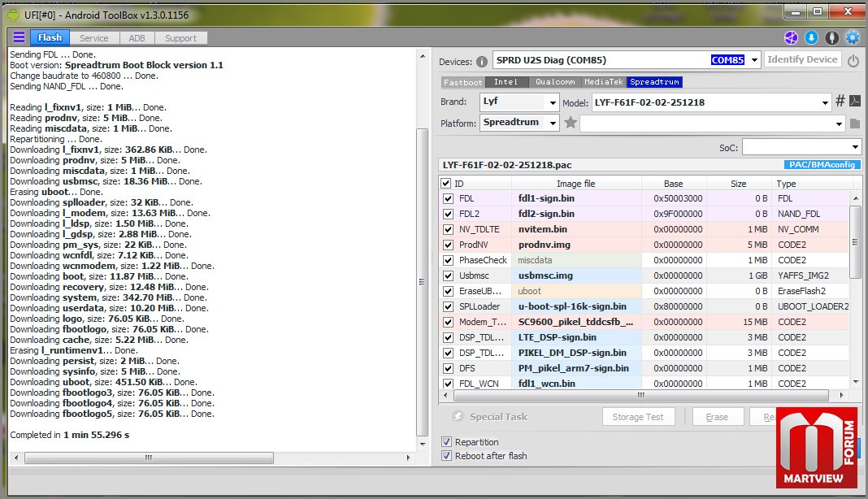Click the Special Task button
Viewport: 868px width, 499px height.
[x=498, y=417]
